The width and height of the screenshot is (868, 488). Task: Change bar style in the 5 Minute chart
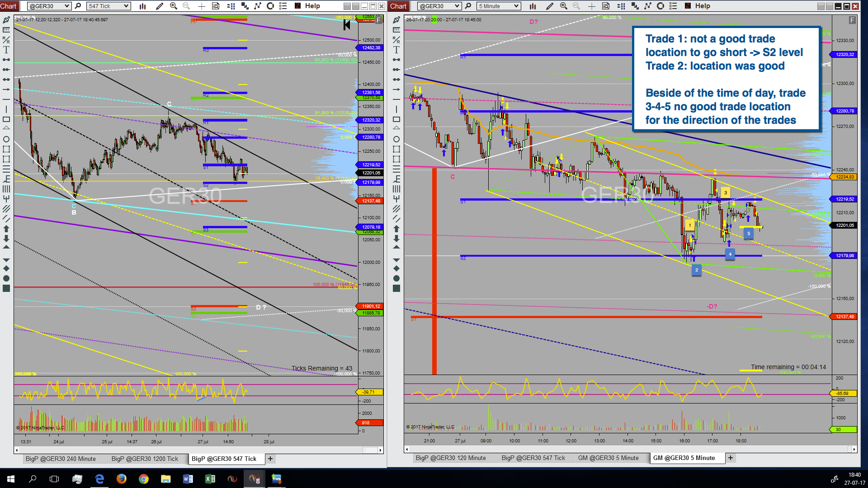pos(533,6)
